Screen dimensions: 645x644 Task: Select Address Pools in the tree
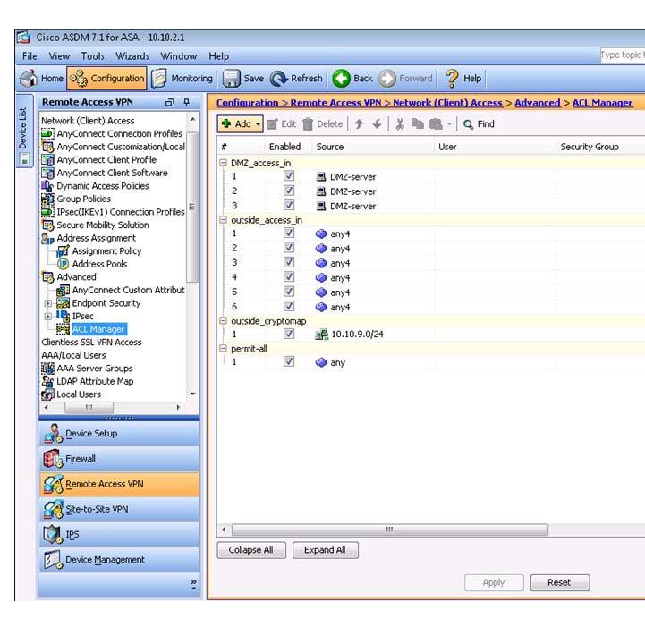(99, 264)
